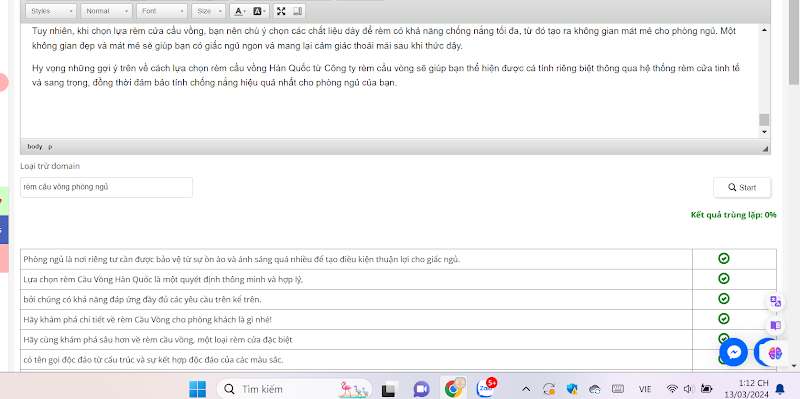Image resolution: width=800 pixels, height=399 pixels.
Task: Open the Font dropdown
Action: coord(162,11)
